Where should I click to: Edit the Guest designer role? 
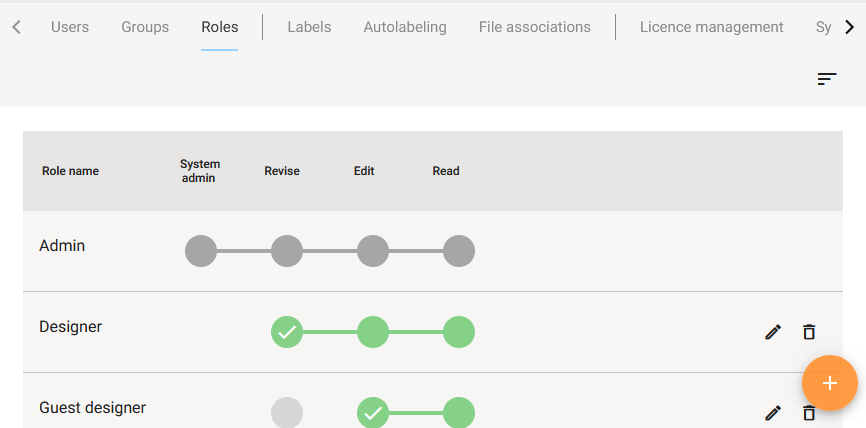[772, 412]
